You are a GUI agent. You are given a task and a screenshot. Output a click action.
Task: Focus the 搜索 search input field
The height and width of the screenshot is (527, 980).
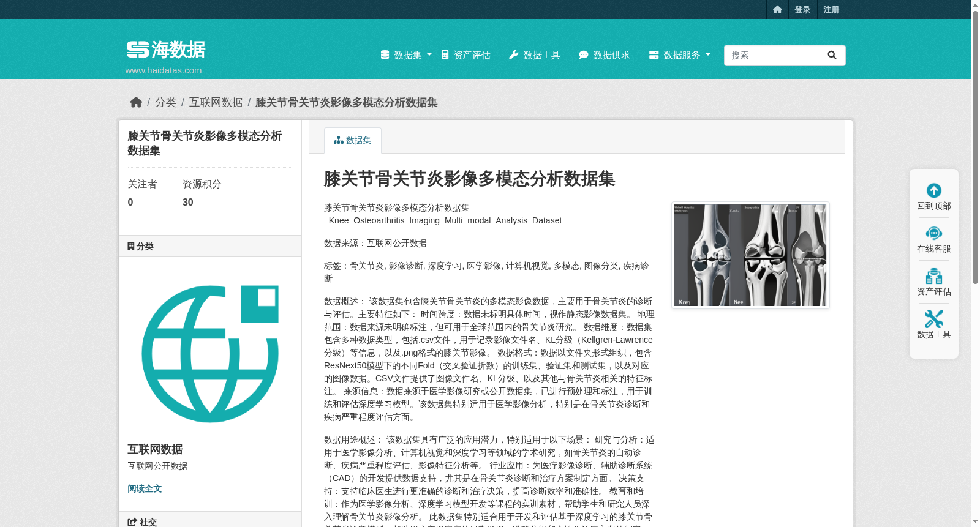click(x=772, y=55)
